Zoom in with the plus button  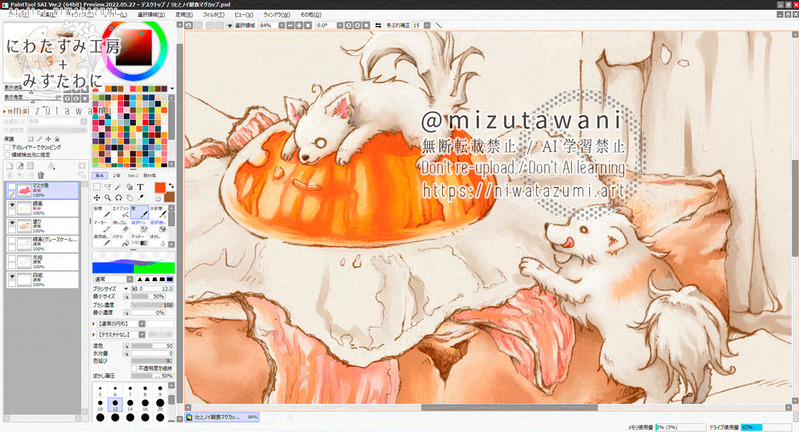[299, 25]
